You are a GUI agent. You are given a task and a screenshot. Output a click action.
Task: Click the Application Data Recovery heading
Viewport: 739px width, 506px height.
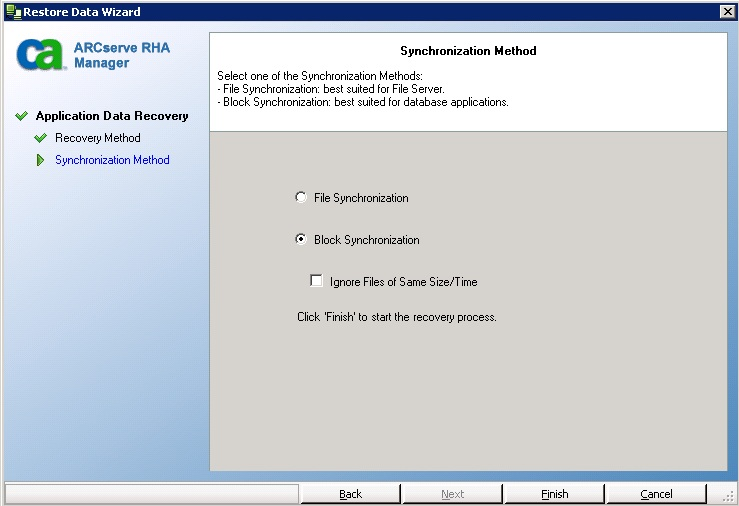[x=112, y=116]
